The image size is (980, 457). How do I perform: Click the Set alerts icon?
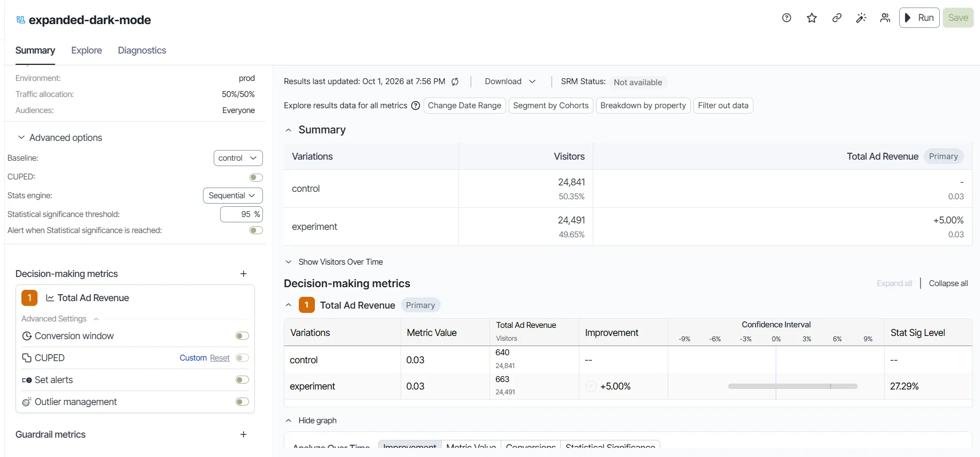(27, 380)
